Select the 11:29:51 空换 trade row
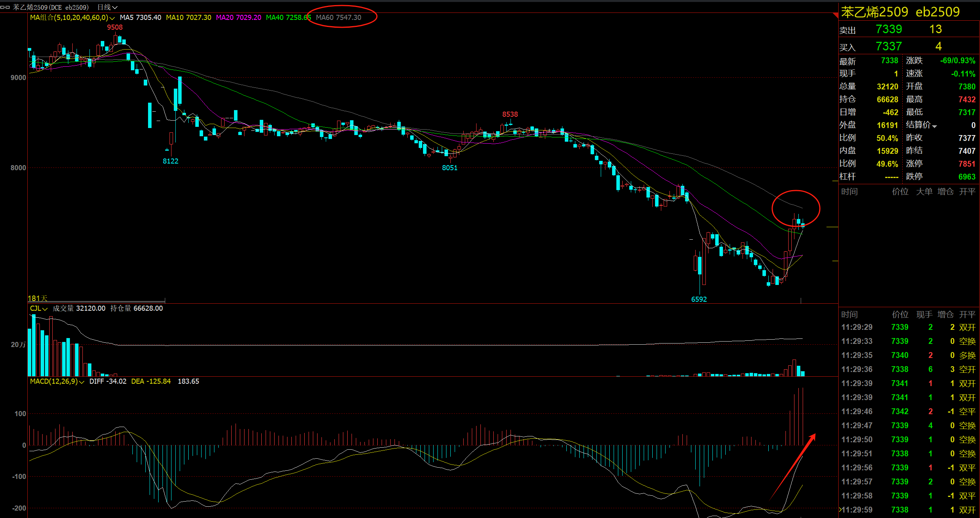The height and width of the screenshot is (518, 980). coord(909,454)
